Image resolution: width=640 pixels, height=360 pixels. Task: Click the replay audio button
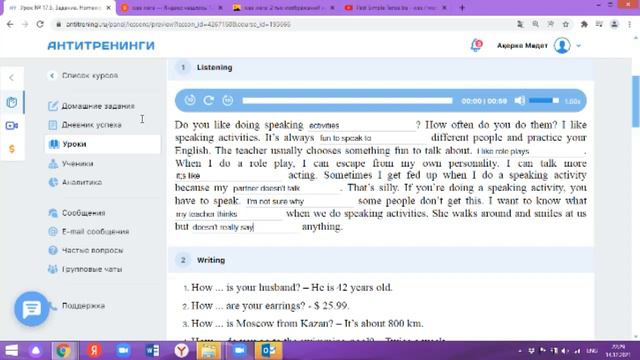coord(209,100)
